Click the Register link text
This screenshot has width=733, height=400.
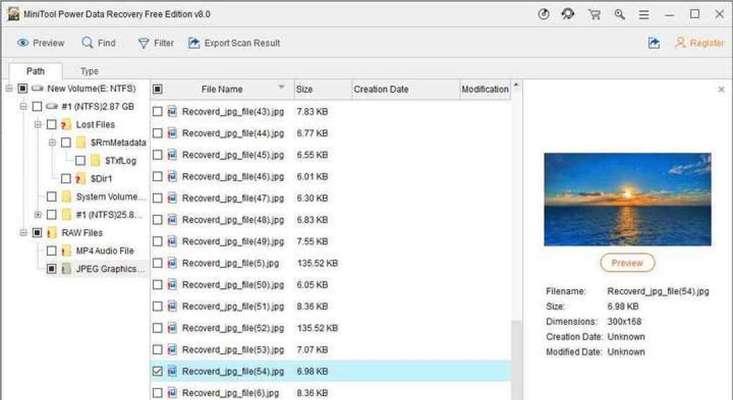(706, 43)
